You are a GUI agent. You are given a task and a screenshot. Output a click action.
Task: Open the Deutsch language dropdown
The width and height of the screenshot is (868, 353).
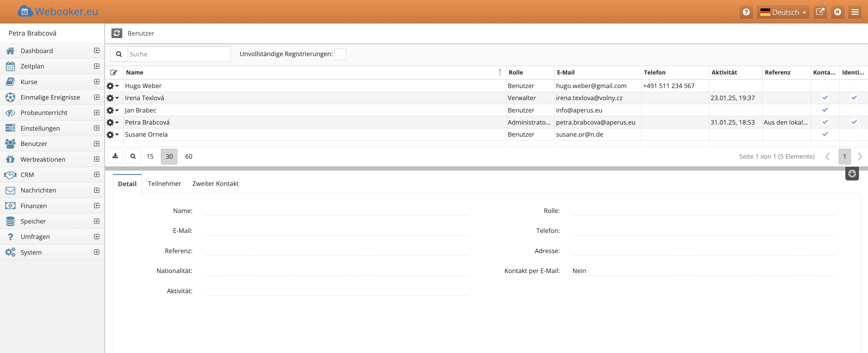(x=783, y=12)
